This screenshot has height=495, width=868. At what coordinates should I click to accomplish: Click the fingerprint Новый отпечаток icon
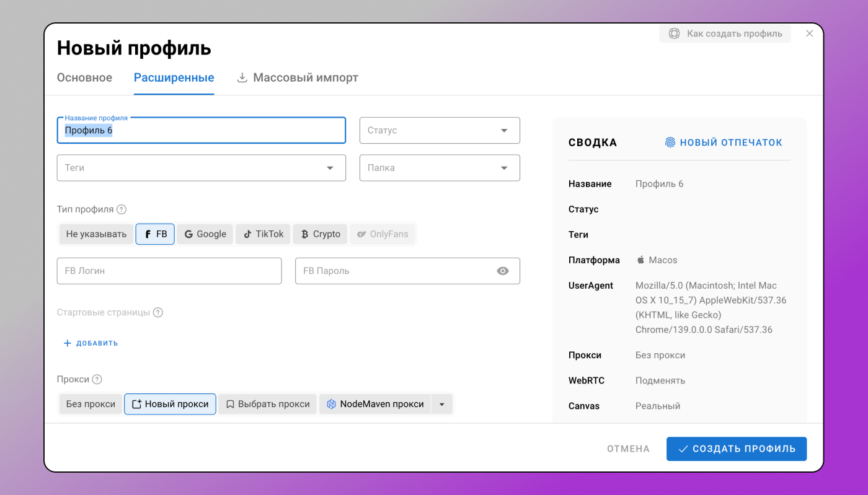point(670,142)
